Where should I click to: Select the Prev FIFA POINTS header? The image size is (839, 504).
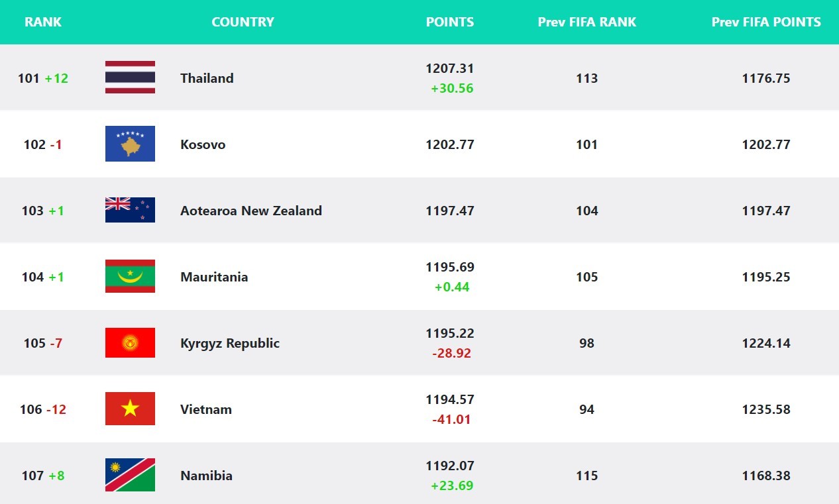click(x=766, y=22)
